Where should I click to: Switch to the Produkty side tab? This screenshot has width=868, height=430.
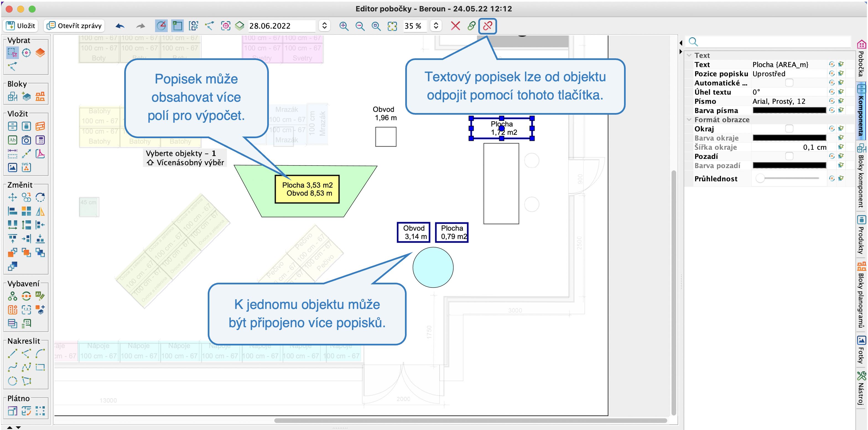pos(861,235)
